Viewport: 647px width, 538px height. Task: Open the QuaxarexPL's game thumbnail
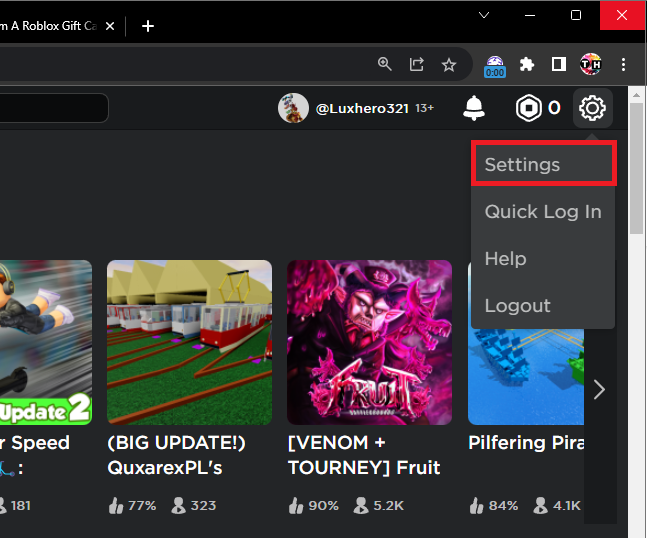189,342
